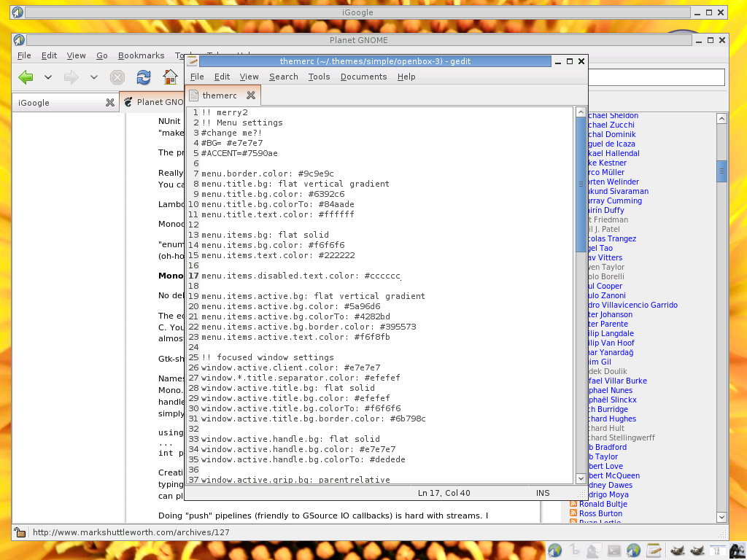Click the feed icon next to Ross Burton
Image resolution: width=747 pixels, height=560 pixels.
573,513
